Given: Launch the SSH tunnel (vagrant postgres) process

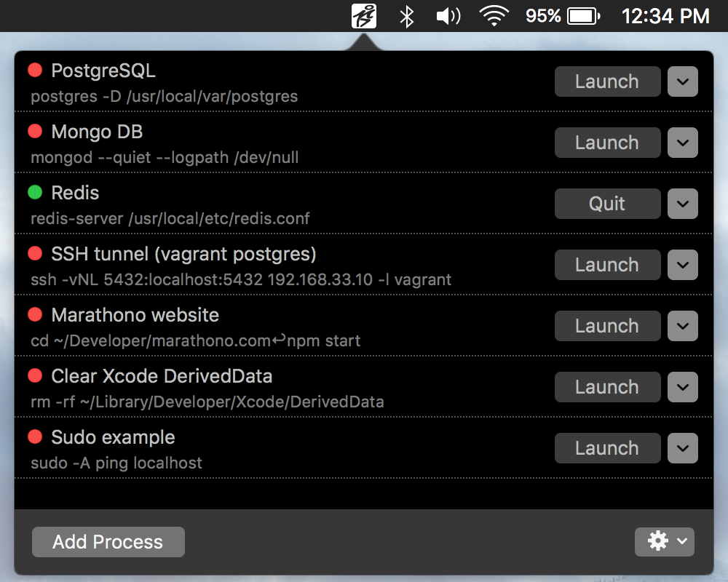Looking at the screenshot, I should click(x=607, y=265).
